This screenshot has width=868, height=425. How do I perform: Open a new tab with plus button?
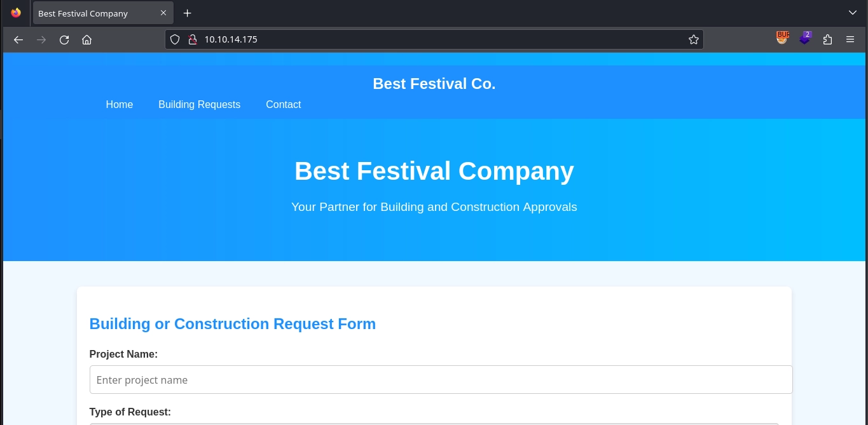click(x=188, y=13)
